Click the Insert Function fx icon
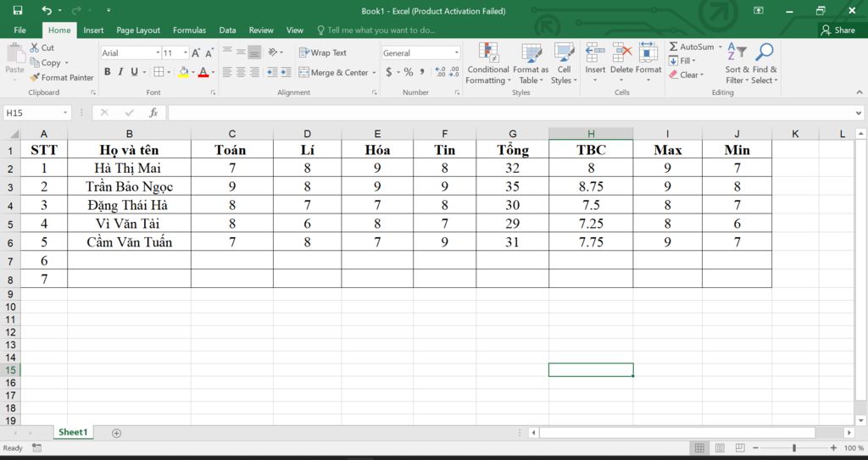868x460 pixels. (153, 113)
